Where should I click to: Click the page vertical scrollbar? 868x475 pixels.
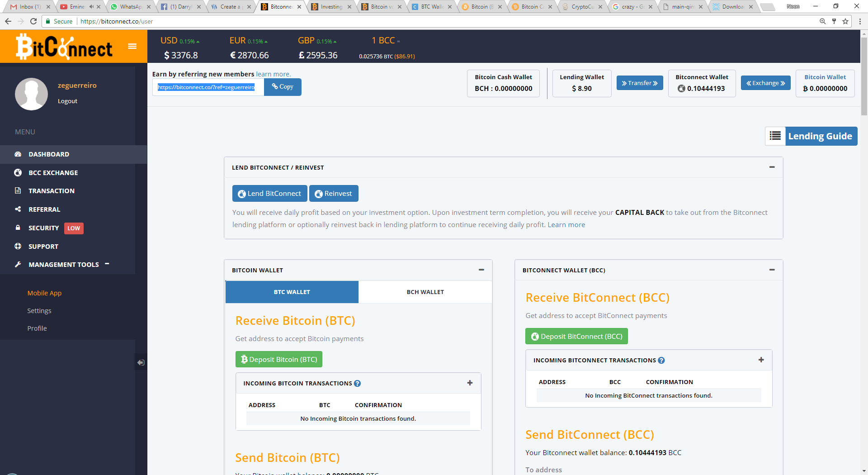pyautogui.click(x=864, y=77)
